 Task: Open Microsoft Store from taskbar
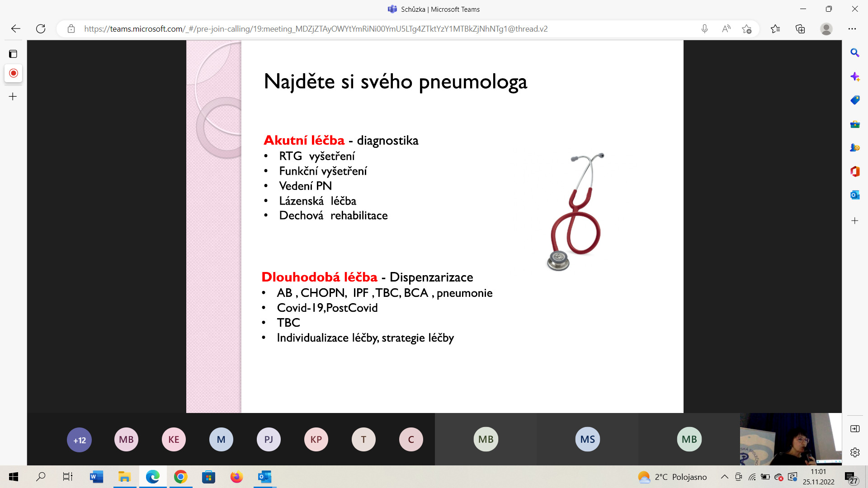click(x=208, y=477)
